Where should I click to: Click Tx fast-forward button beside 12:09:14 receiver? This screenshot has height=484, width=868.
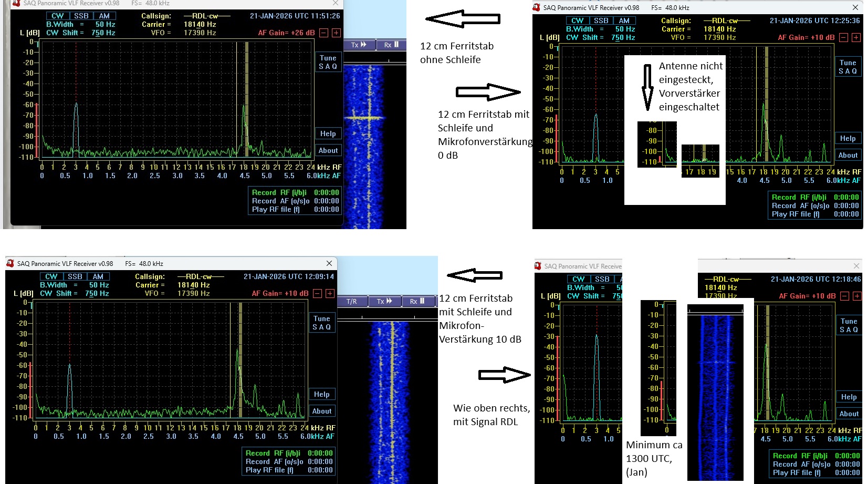(384, 301)
